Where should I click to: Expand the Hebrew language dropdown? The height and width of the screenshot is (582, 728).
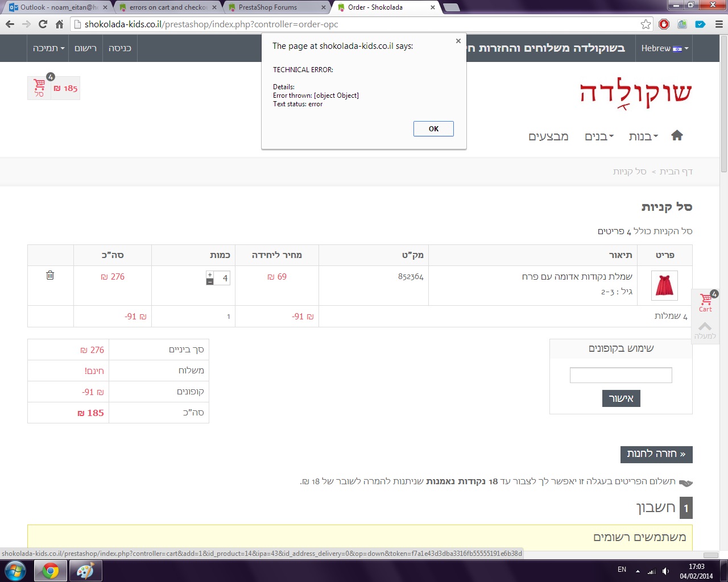click(665, 48)
